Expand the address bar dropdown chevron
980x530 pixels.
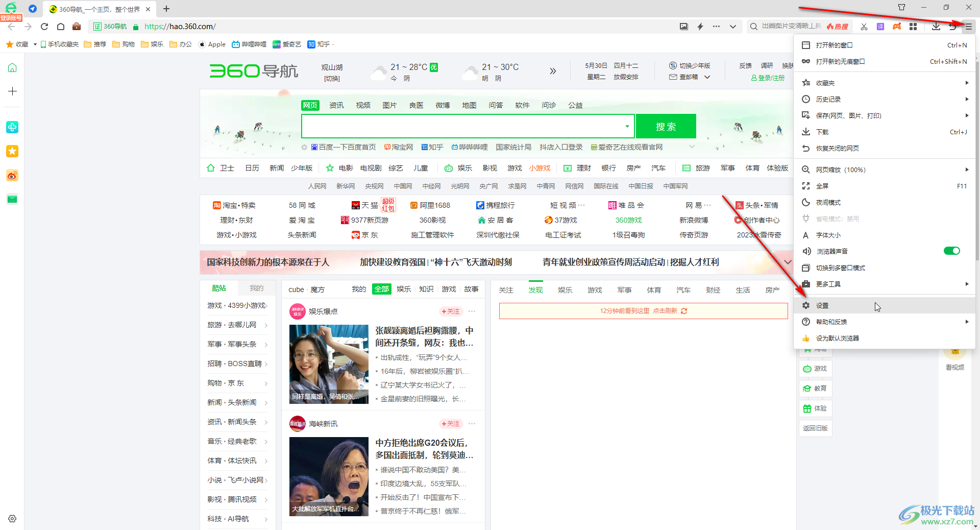tap(733, 27)
